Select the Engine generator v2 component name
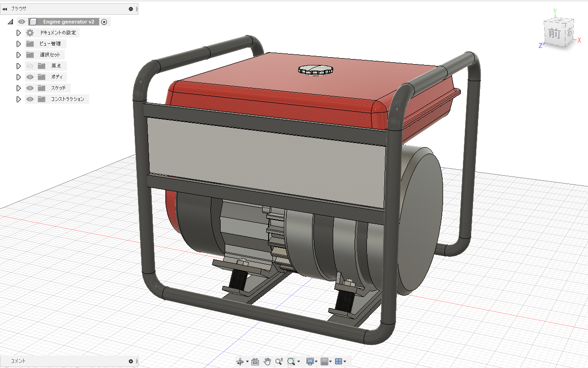This screenshot has height=368, width=588. point(69,22)
